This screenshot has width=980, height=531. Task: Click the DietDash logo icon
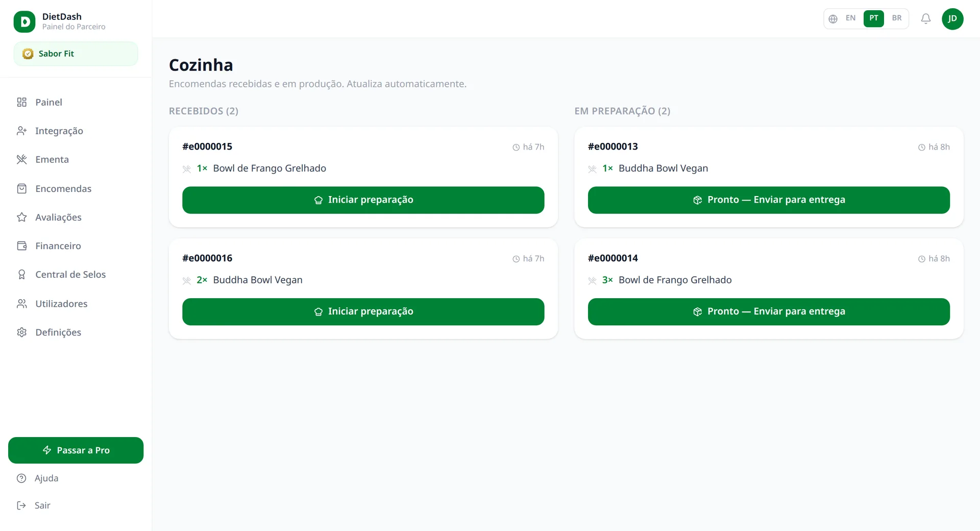pos(24,22)
